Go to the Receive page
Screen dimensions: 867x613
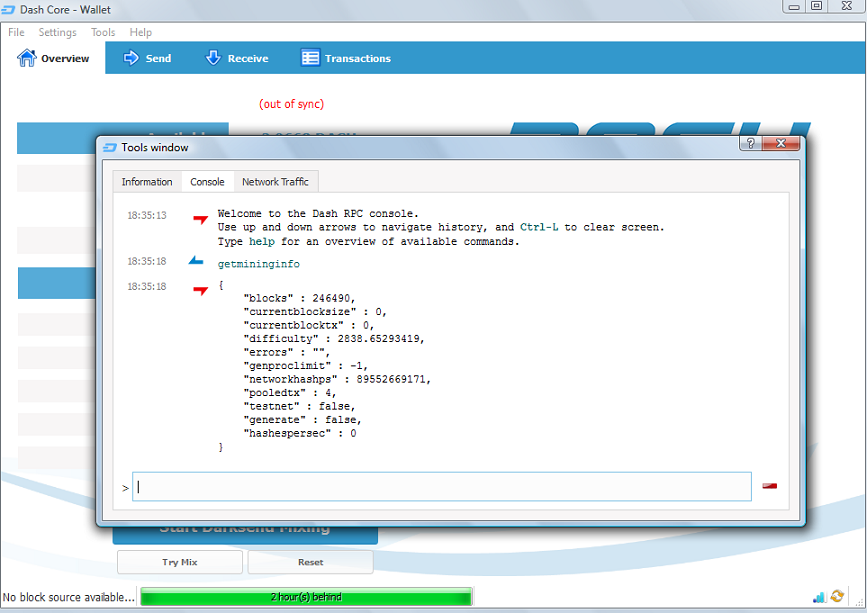click(x=237, y=58)
